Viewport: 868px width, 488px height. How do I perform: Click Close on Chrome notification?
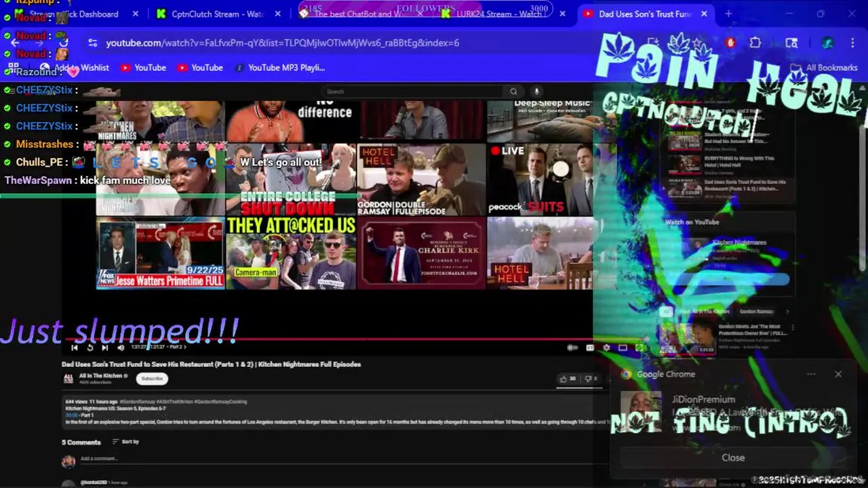[x=733, y=457]
